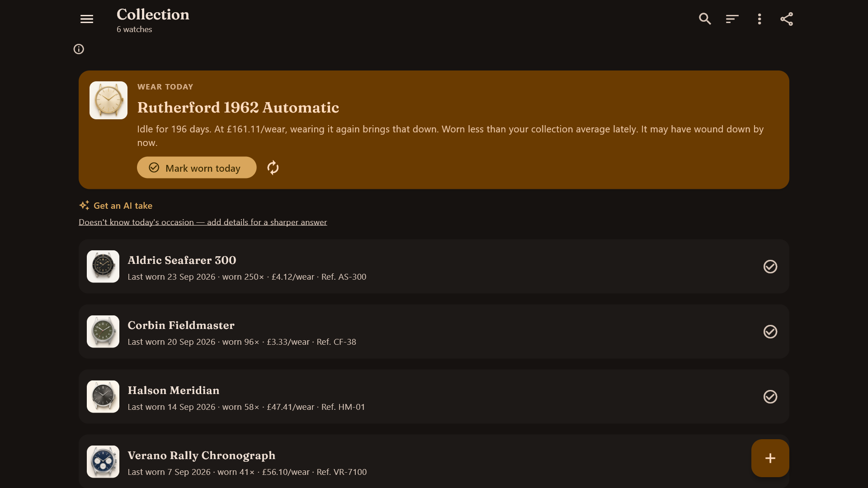Click the 6 watches subtitle
This screenshot has width=868, height=488.
(134, 29)
